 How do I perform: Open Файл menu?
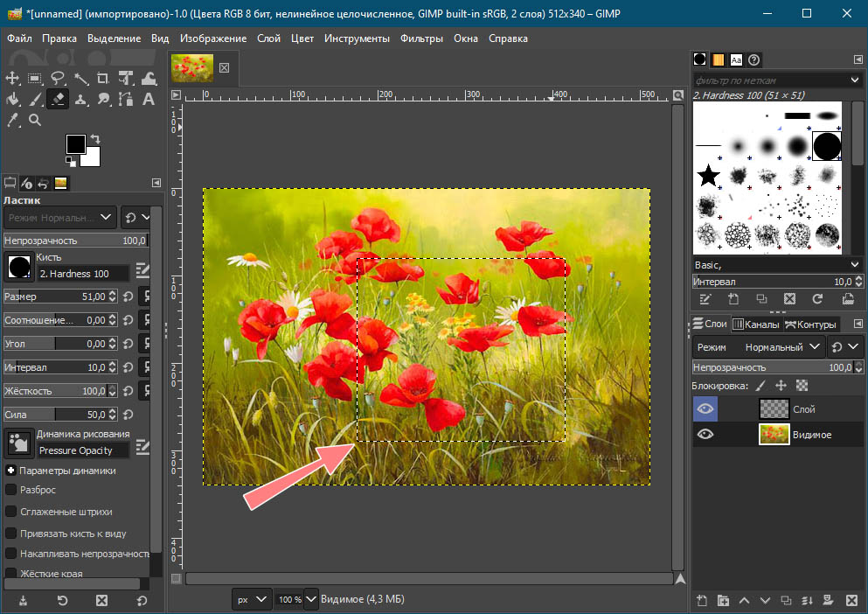pos(19,38)
